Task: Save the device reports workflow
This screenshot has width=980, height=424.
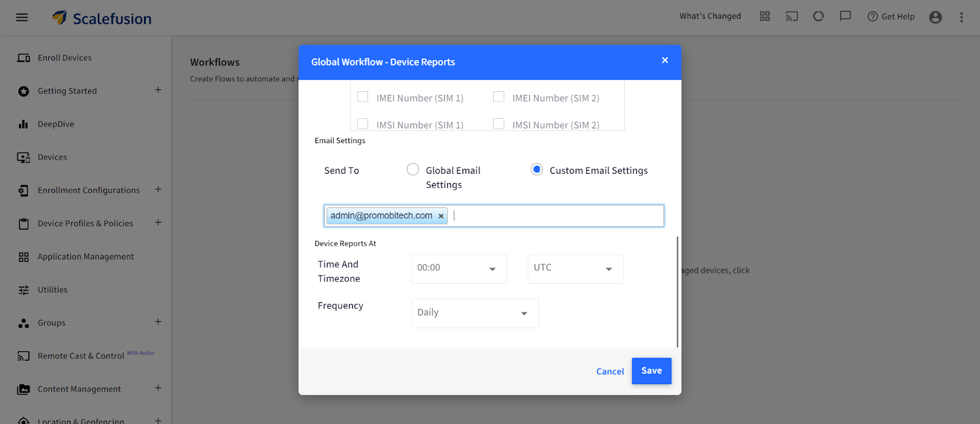Action: [652, 371]
